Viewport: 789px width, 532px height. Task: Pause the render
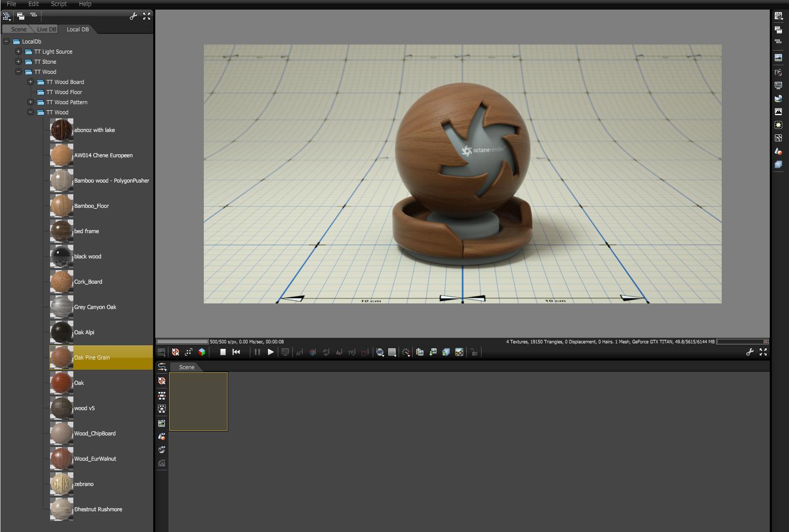(x=257, y=352)
